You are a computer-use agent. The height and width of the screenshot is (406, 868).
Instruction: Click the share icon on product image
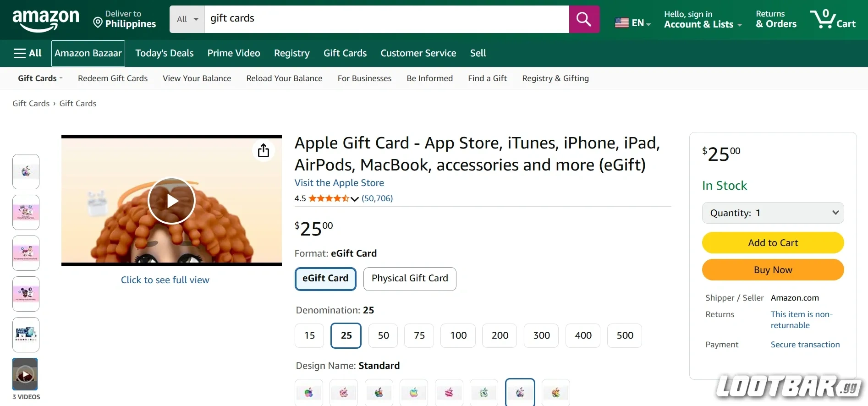click(264, 150)
